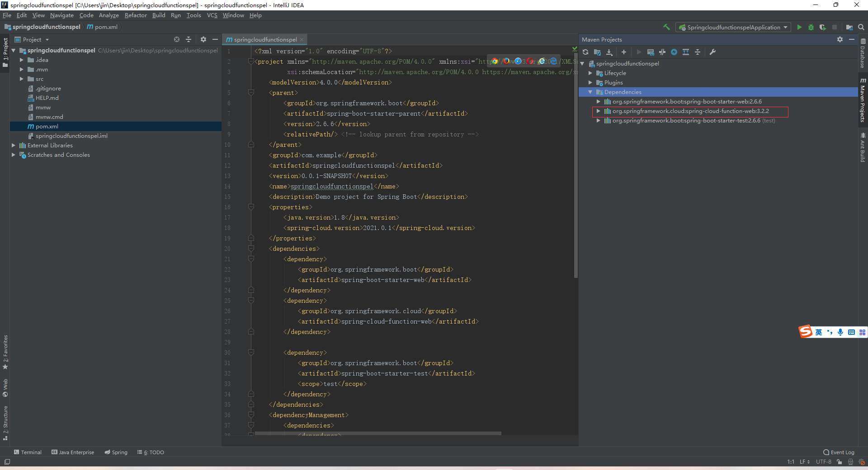Generate sources and update folders in Maven
868x470 pixels.
pyautogui.click(x=597, y=52)
